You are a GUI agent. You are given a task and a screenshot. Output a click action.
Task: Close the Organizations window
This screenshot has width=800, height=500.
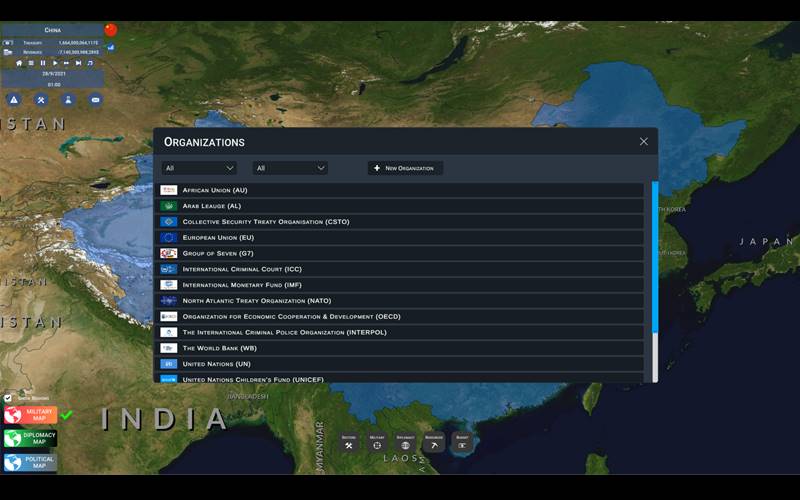644,142
